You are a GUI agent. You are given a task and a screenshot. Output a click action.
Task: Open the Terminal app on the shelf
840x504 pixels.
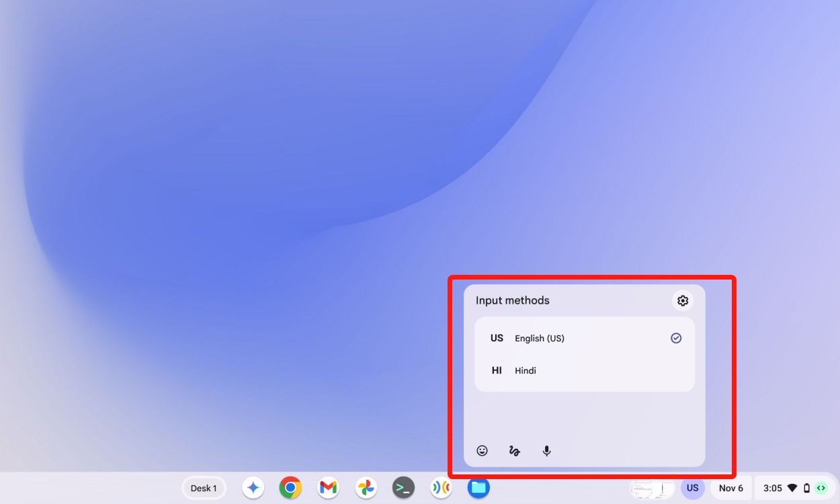[x=403, y=488]
